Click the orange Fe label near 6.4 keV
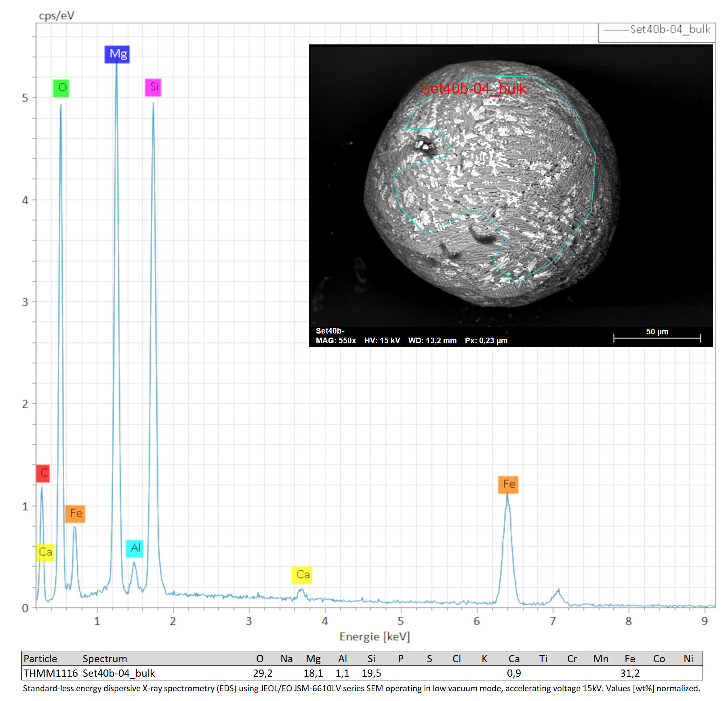The image size is (728, 701). click(508, 485)
